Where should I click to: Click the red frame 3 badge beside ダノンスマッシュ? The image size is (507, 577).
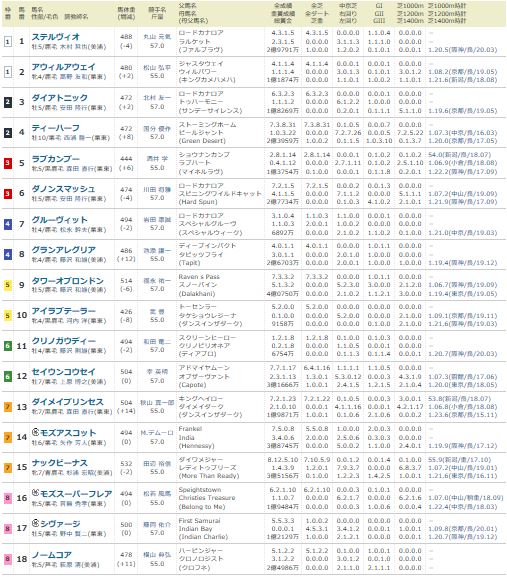(x=7, y=194)
